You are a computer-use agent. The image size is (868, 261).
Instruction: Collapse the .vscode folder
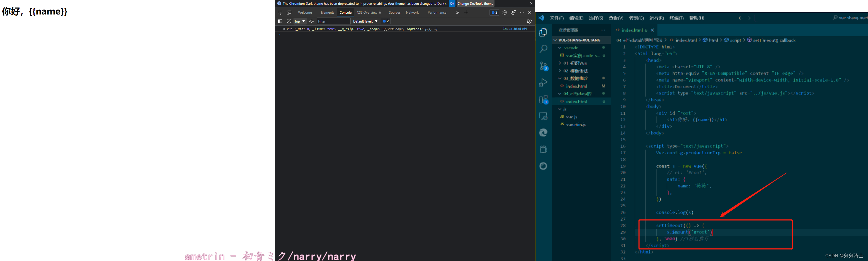point(581,48)
